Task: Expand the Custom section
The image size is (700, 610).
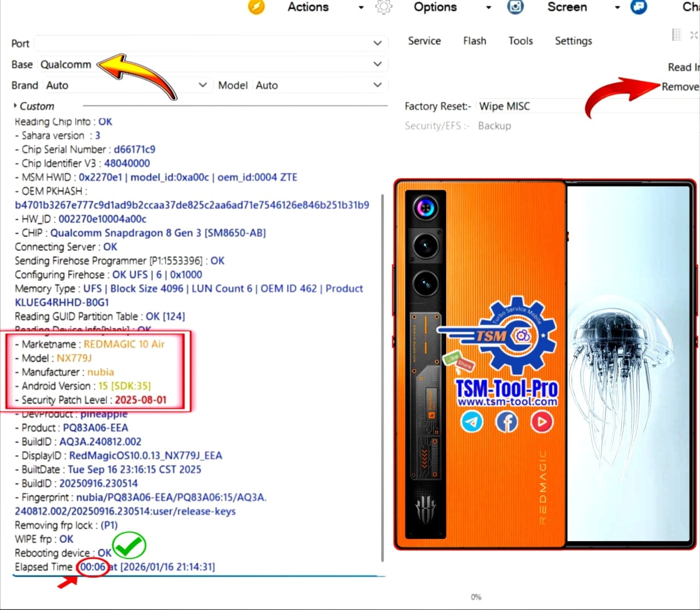Action: pos(34,106)
